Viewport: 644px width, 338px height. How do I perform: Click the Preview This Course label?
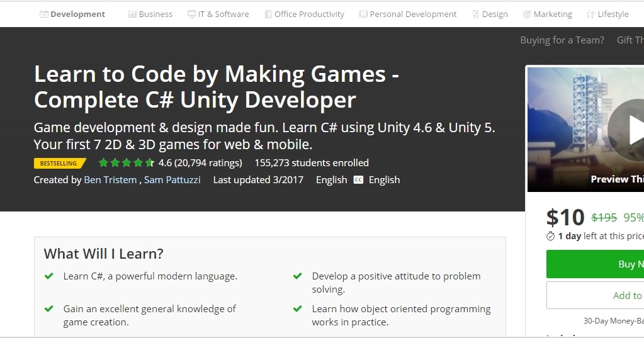pos(617,179)
